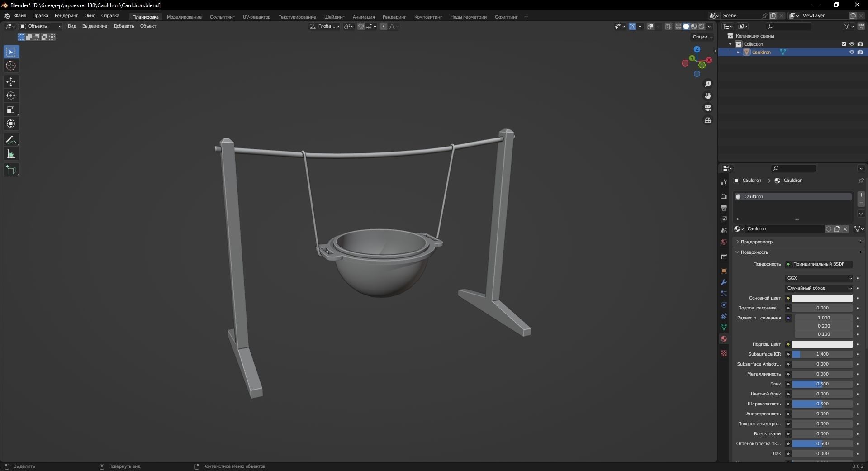Image resolution: width=868 pixels, height=471 pixels.
Task: Toggle snapping magnet icon
Action: click(x=360, y=26)
